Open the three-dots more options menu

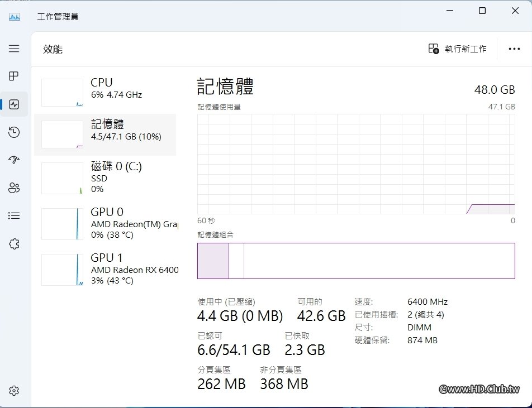[514, 49]
